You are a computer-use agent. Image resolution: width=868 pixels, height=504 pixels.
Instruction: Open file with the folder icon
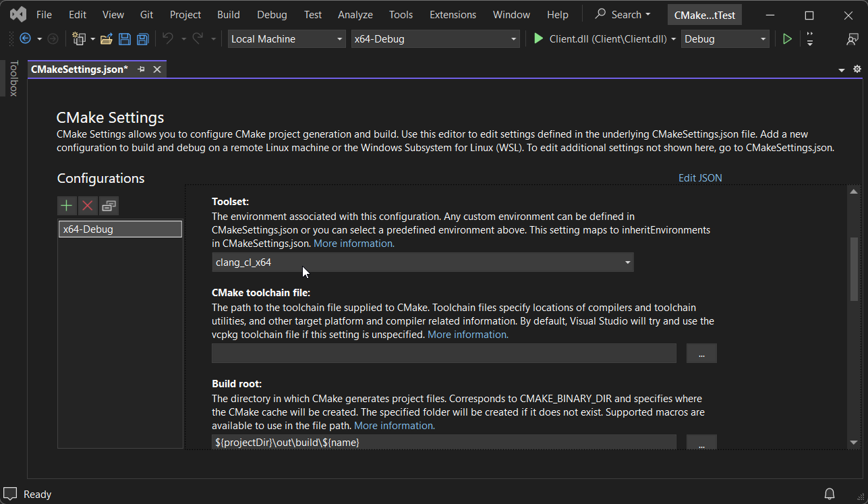106,39
